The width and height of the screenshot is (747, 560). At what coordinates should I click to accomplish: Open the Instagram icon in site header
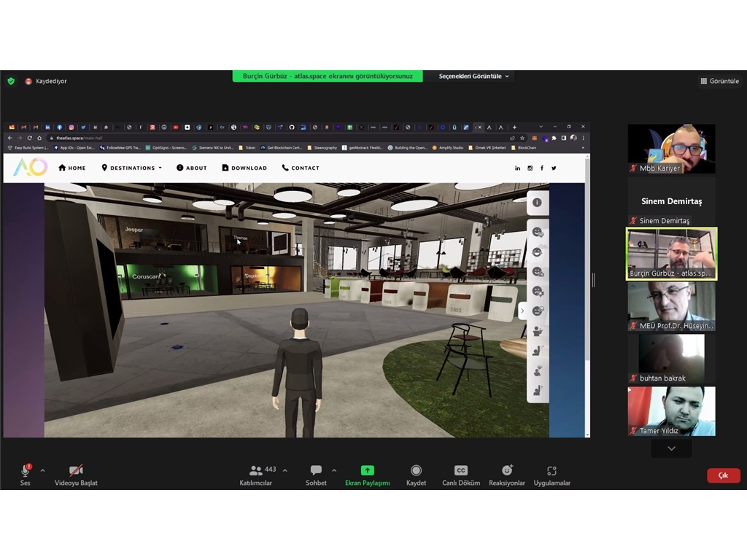pos(530,168)
